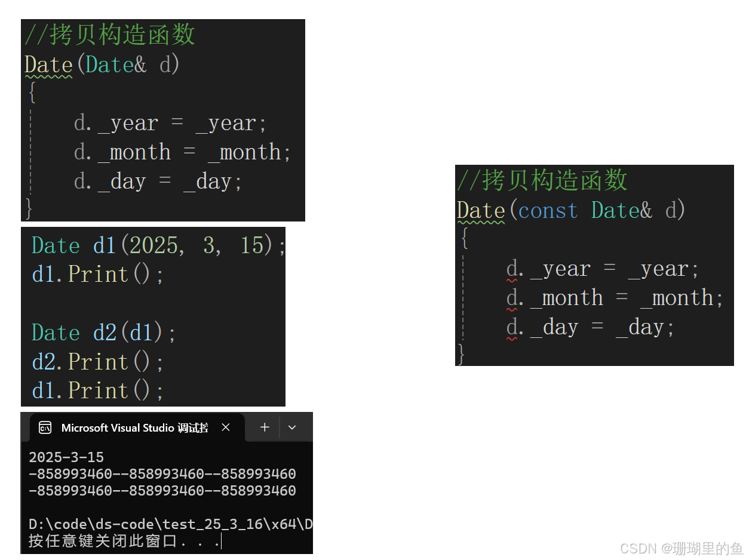Close the Microsoft Visual Studio debug console tab
746x560 pixels.
(226, 427)
